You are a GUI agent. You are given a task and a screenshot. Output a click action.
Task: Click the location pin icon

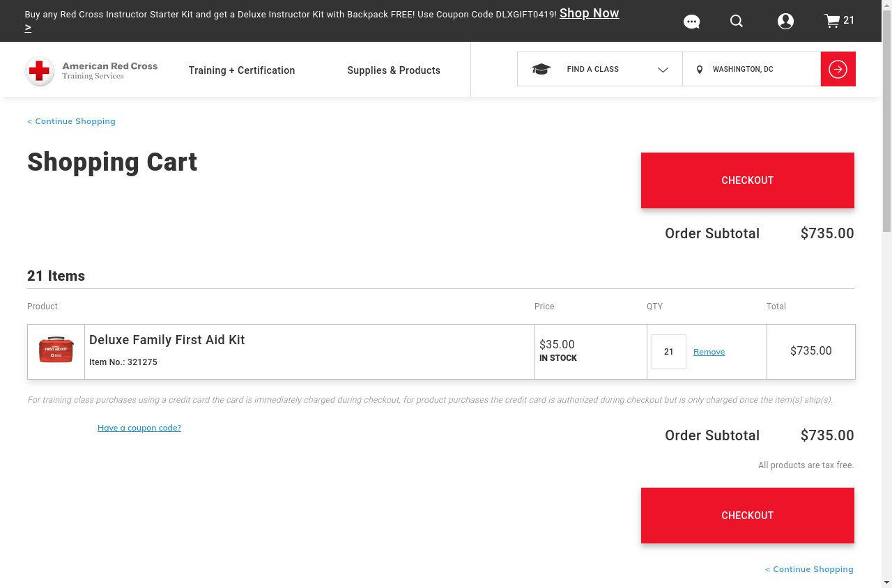(700, 70)
